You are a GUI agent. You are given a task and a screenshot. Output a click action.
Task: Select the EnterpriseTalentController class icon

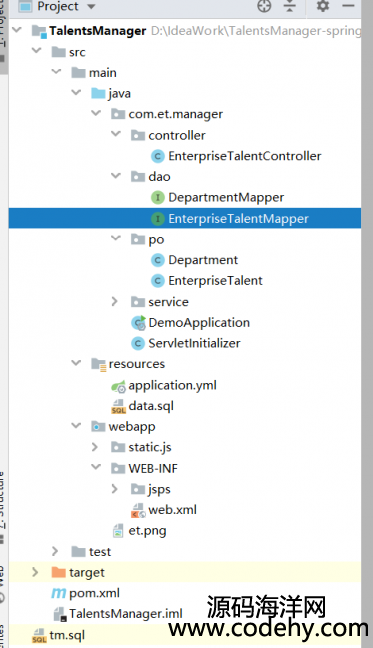[x=157, y=156]
